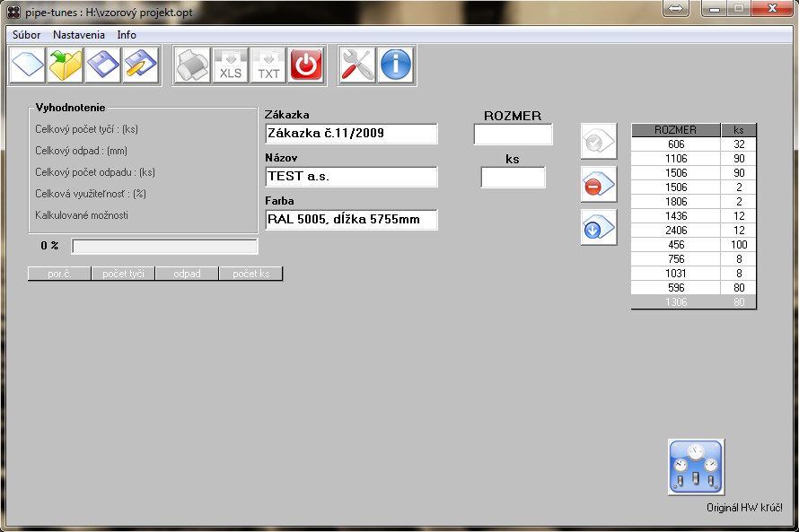The height and width of the screenshot is (532, 799).
Task: Select the row with ROZMER 1436
Action: point(694,216)
